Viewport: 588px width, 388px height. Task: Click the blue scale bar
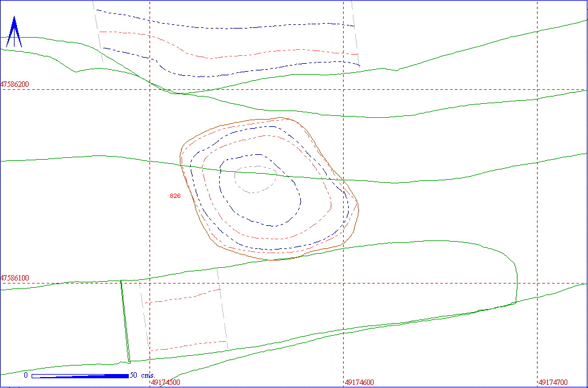[80, 376]
